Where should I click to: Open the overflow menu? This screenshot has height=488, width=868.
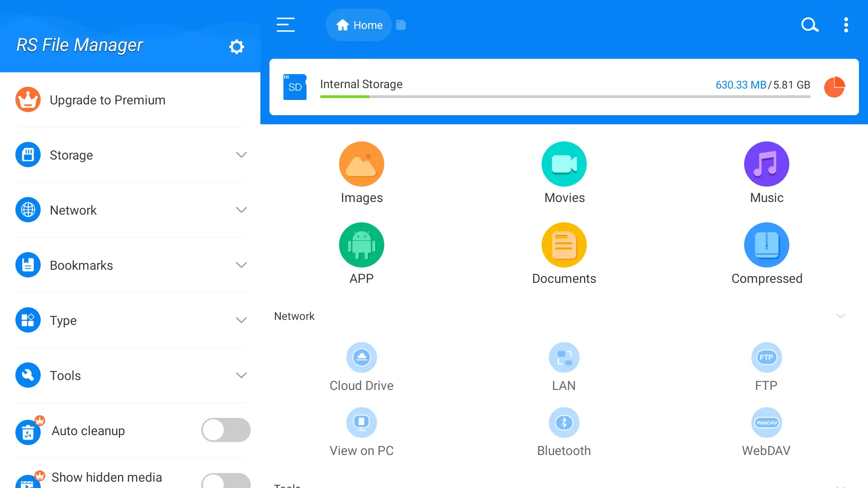pyautogui.click(x=846, y=25)
